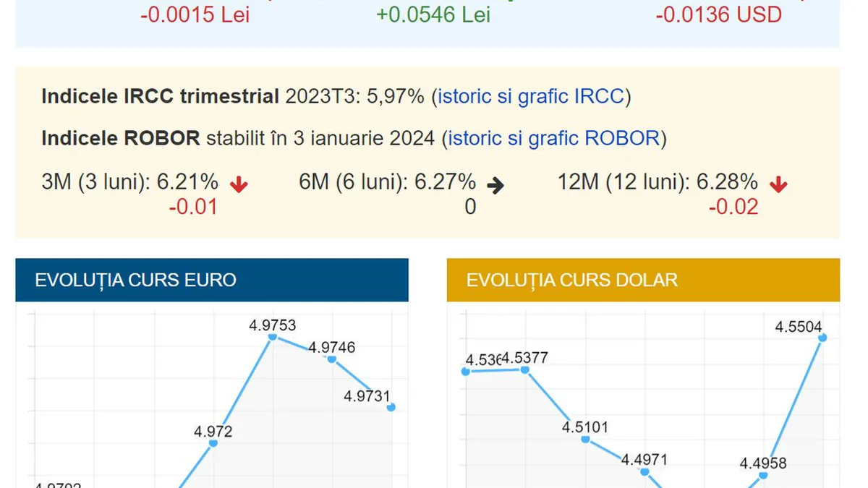Click the 4.4971 point on dollar chart
The image size is (868, 488).
pyautogui.click(x=644, y=471)
